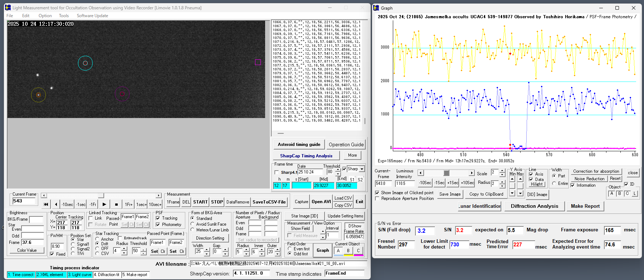Click the frame scrollbar right arrow
The image size is (644, 280).
click(x=158, y=196)
